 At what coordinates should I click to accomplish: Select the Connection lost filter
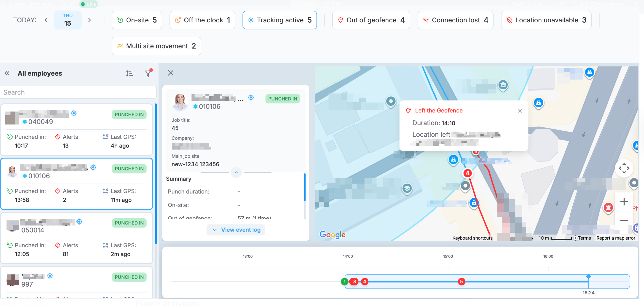(455, 20)
